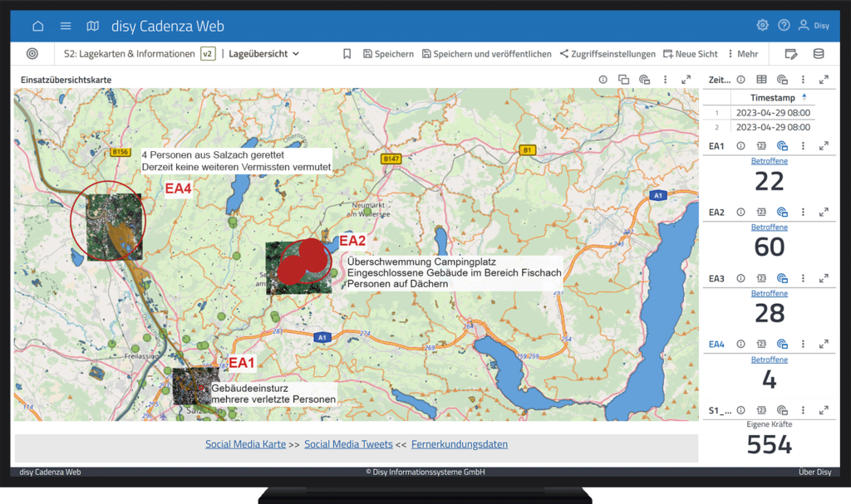Viewport: 851px width, 504px height.
Task: Click the duplicate view icon on map panel
Action: (623, 79)
